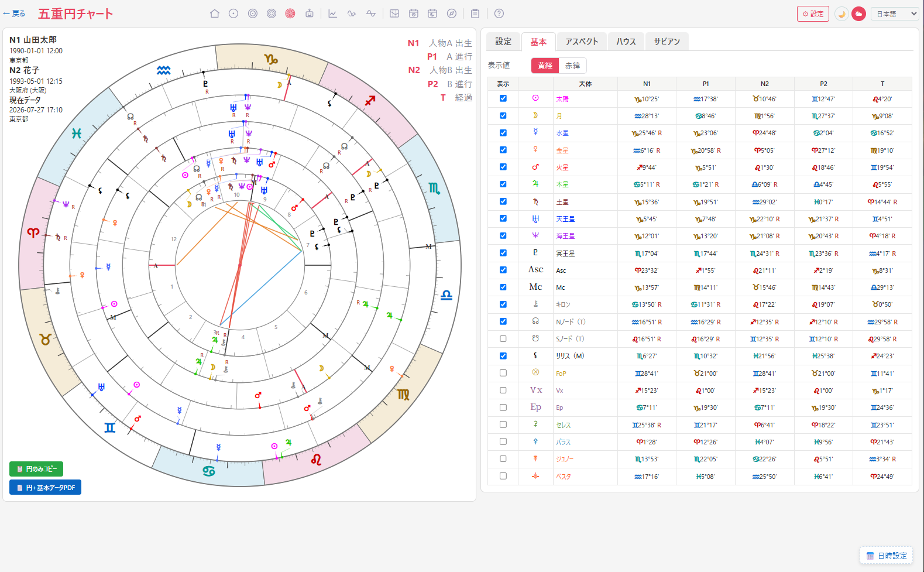Open the robot AI icon
924x572 pixels.
309,13
